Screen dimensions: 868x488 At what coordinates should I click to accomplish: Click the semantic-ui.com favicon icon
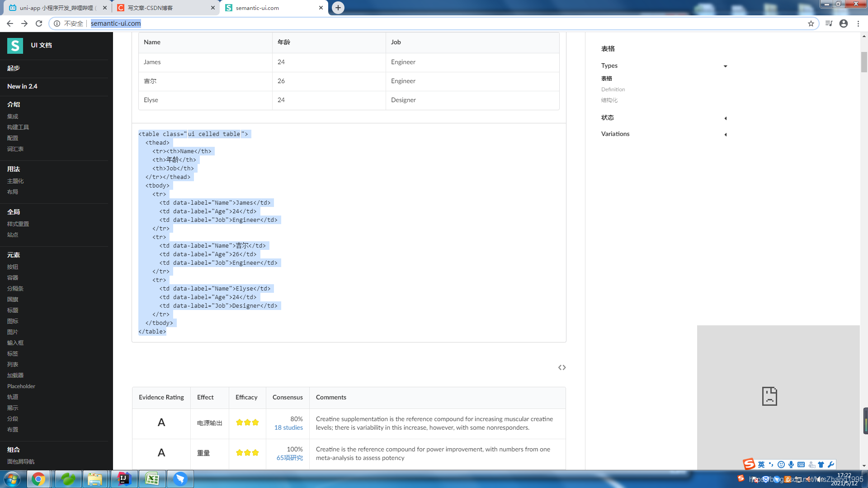click(x=229, y=7)
